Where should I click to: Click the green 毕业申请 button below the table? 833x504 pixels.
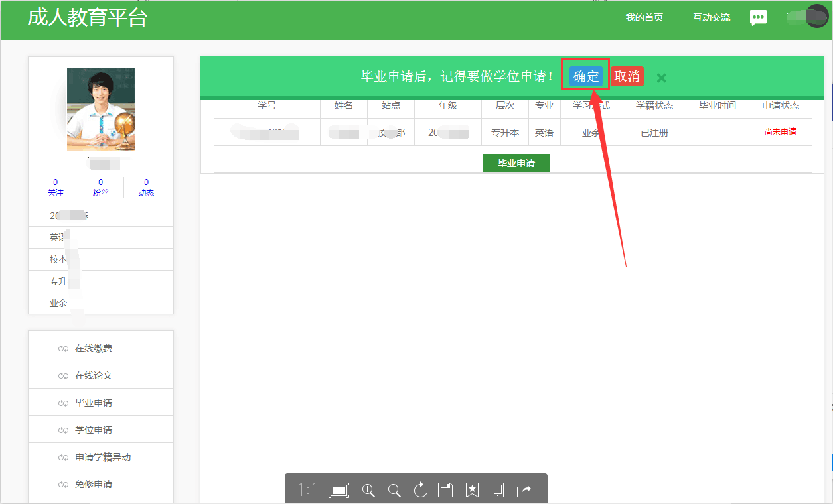(x=516, y=163)
